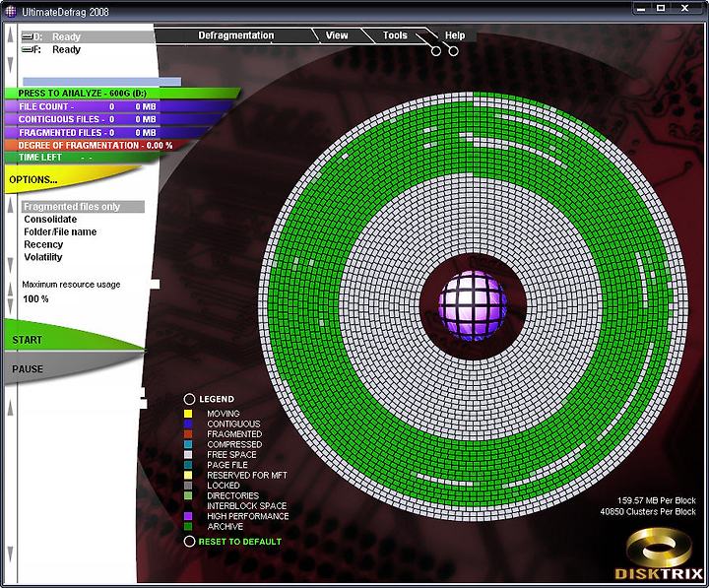Screen dimensions: 709x588
Task: Open the Defragmentation menu
Action: tap(236, 35)
